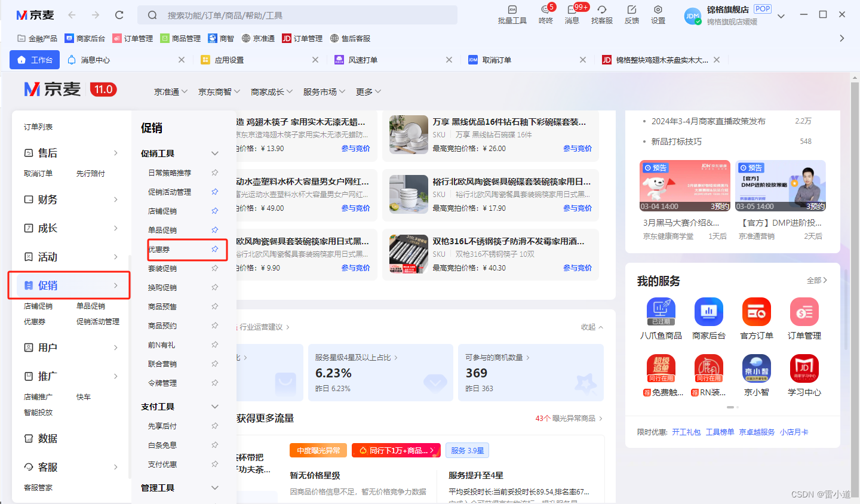Open the RN装修 service icon

[709, 368]
